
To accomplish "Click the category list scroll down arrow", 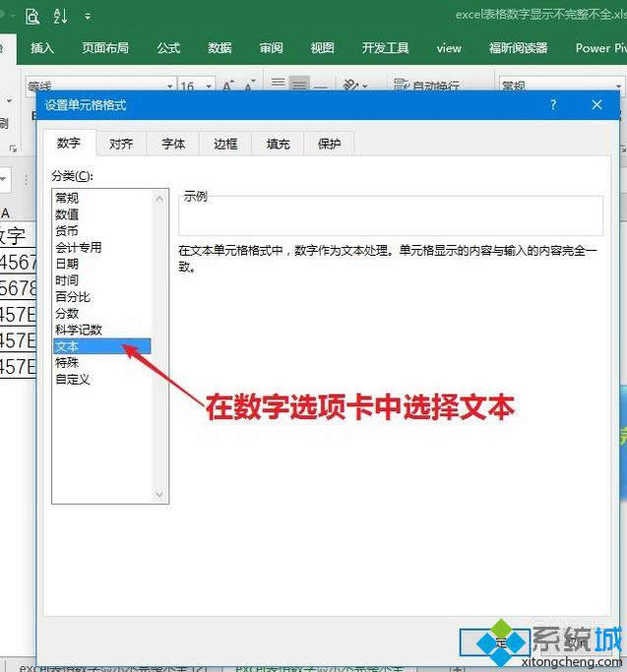I will 159,494.
